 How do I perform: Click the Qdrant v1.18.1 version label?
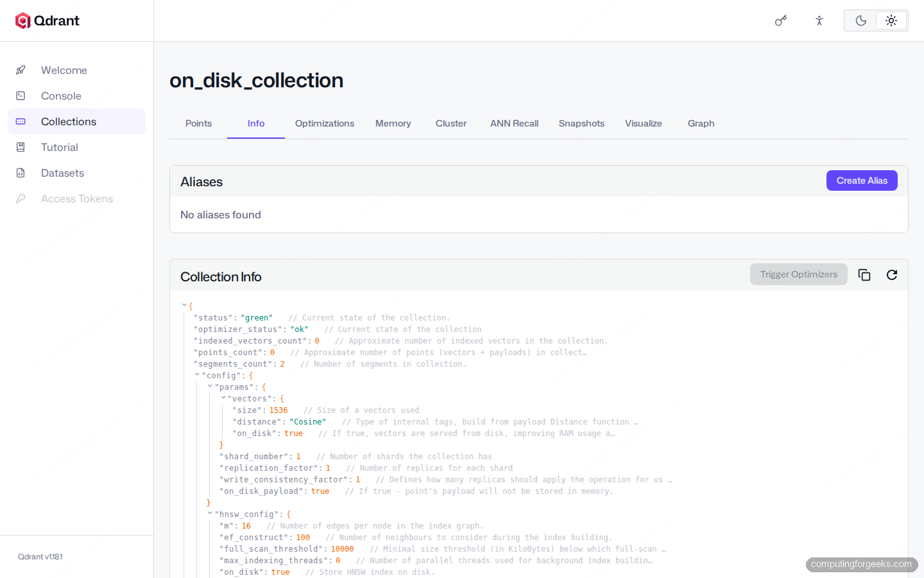point(40,557)
